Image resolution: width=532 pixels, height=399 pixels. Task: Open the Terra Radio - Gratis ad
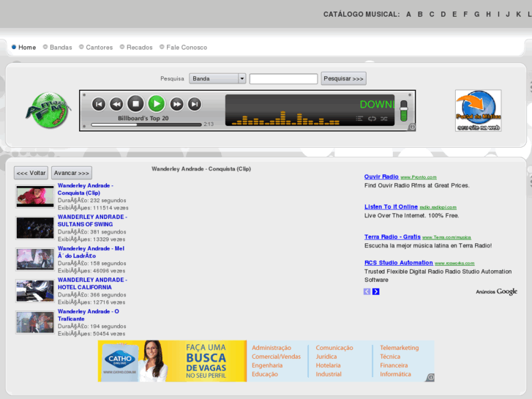[392, 236]
